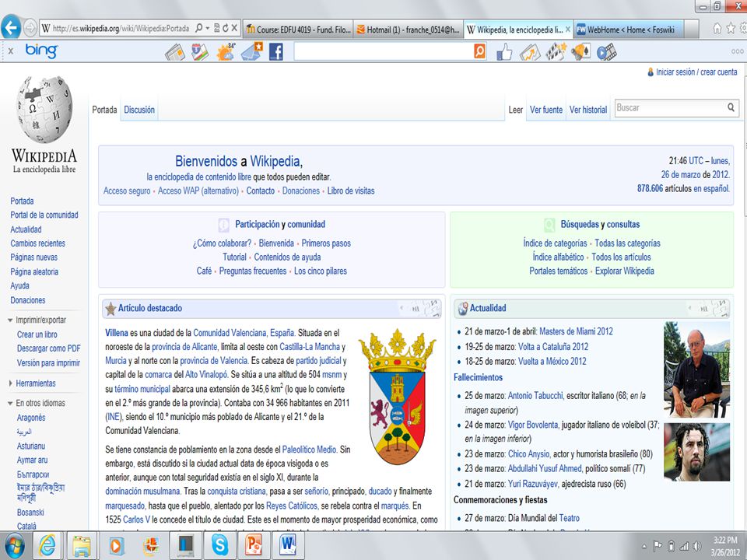Switch to the Course: EDFU 4019 browser tab
Viewport: 747px width, 560px height.
click(298, 30)
